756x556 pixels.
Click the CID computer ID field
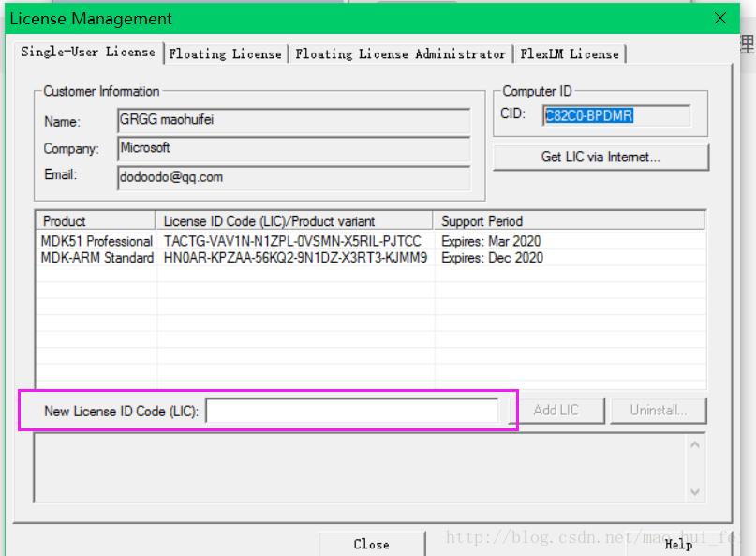(616, 115)
